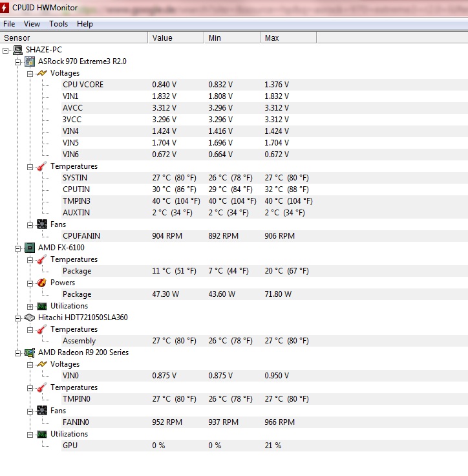Collapse the Hitachi HDT721050SLA360 node
This screenshot has height=476, width=468.
18,318
